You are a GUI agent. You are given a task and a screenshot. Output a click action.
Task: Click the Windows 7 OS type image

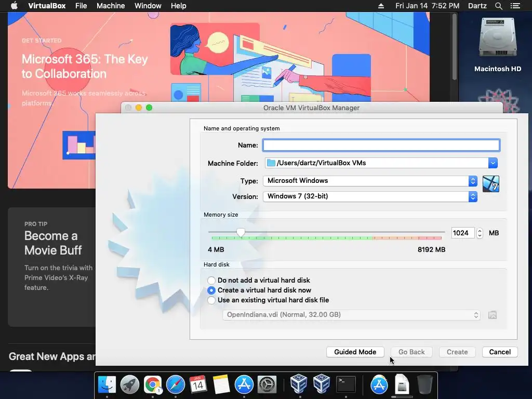click(x=490, y=184)
